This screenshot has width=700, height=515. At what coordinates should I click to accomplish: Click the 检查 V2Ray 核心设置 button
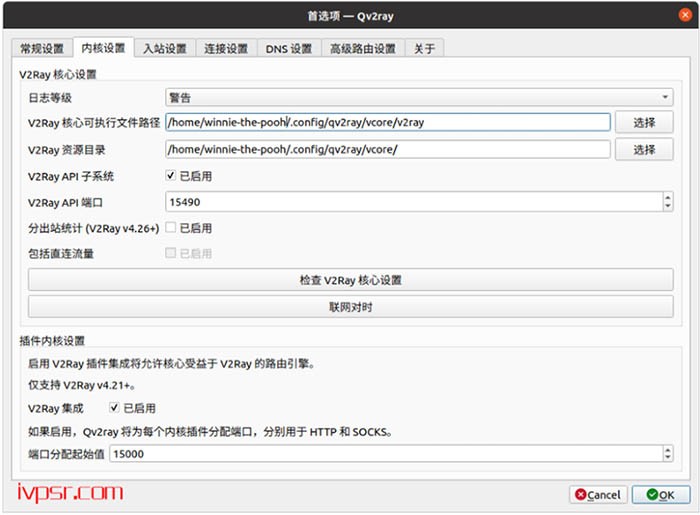350,280
